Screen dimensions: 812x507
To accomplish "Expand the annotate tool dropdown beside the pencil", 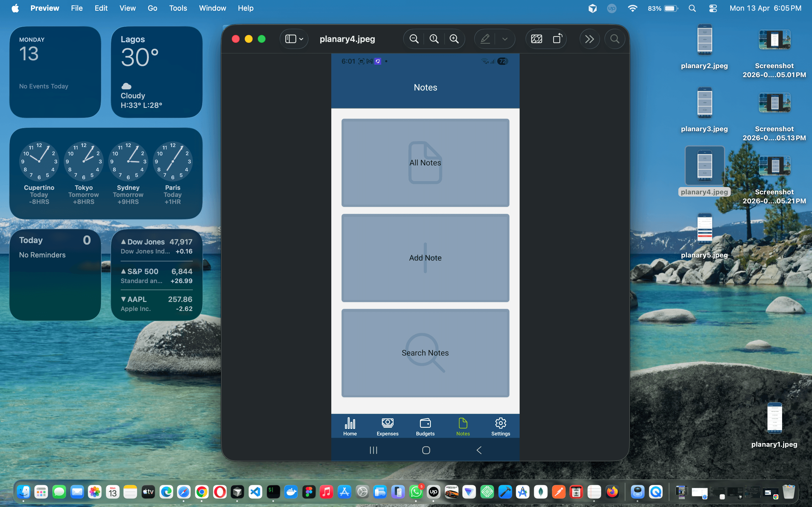I will pyautogui.click(x=505, y=39).
